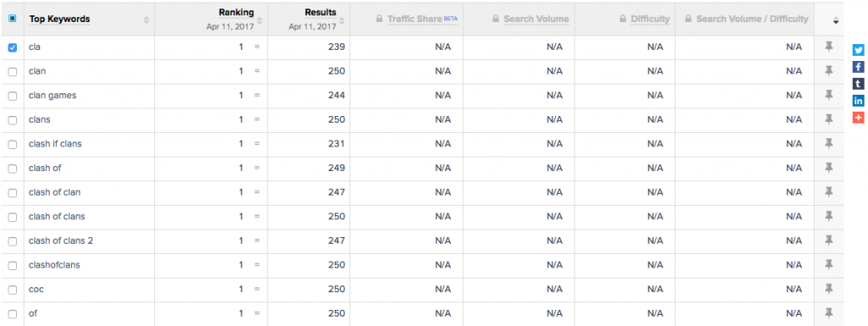The height and width of the screenshot is (326, 868).
Task: Share via the LinkedIn icon
Action: 858,101
